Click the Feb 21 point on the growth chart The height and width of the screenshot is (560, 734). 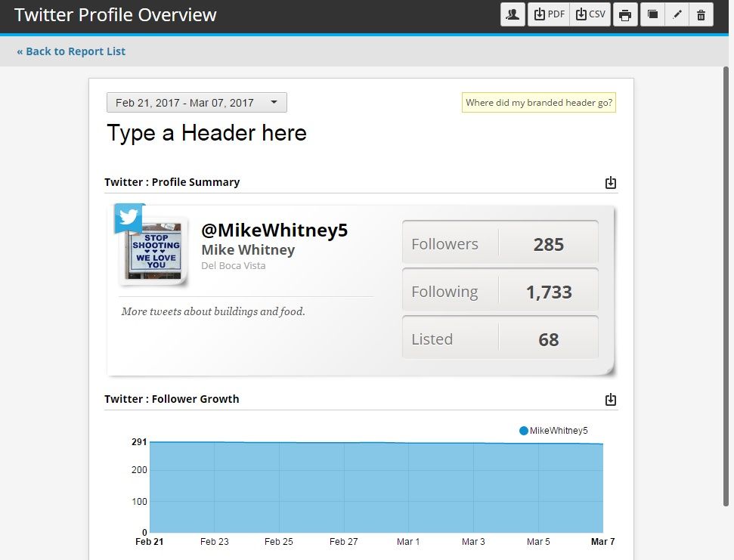(151, 444)
